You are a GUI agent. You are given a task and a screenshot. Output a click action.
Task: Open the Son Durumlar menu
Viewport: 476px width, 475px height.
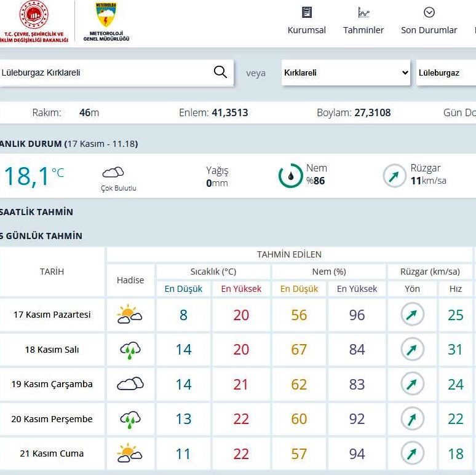pyautogui.click(x=429, y=30)
